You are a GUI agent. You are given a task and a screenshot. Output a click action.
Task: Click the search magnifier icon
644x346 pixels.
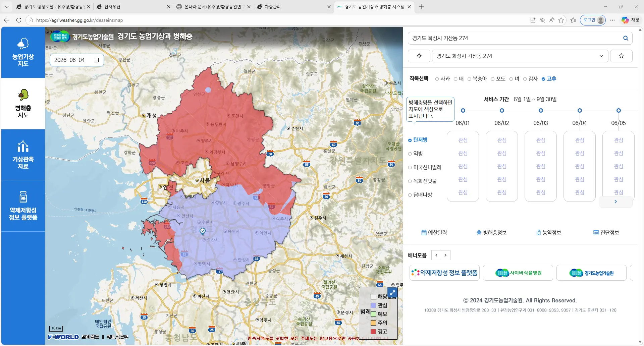coord(626,38)
